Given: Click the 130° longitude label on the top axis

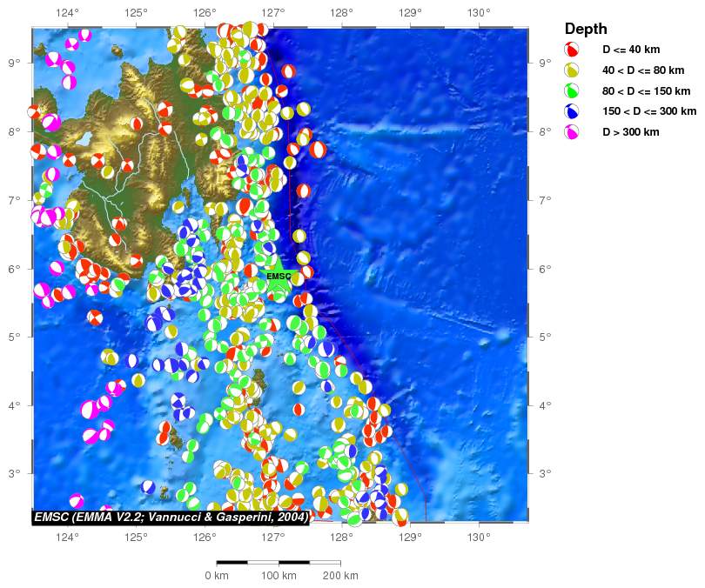Looking at the screenshot, I should 479,13.
